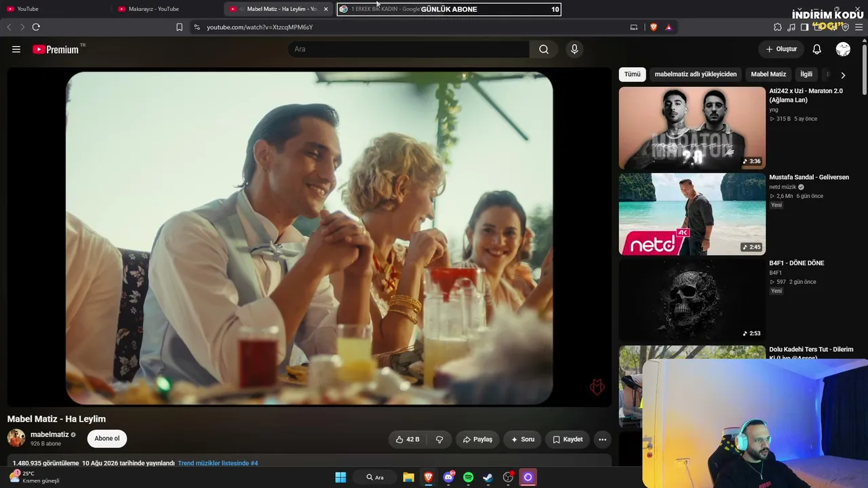Click the Windows taskbar Ara search box
The height and width of the screenshot is (488, 868).
[x=375, y=477]
